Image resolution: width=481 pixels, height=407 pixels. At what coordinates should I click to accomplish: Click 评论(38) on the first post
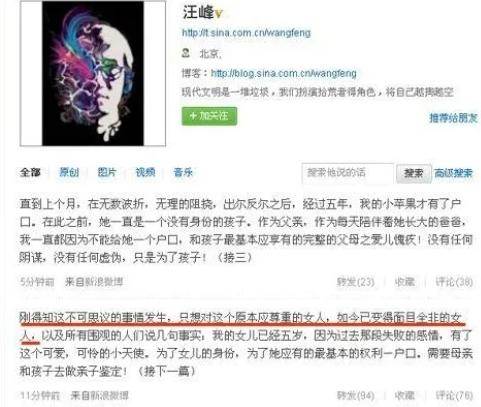coord(454,282)
